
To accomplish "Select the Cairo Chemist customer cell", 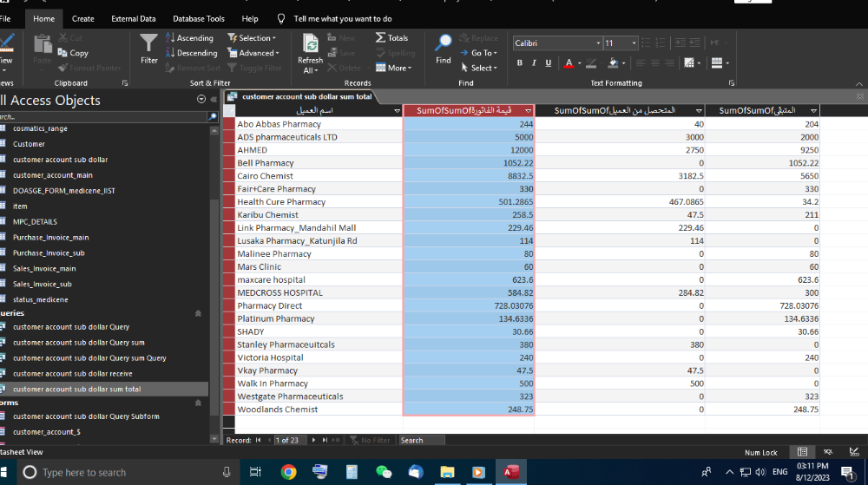I will (266, 176).
